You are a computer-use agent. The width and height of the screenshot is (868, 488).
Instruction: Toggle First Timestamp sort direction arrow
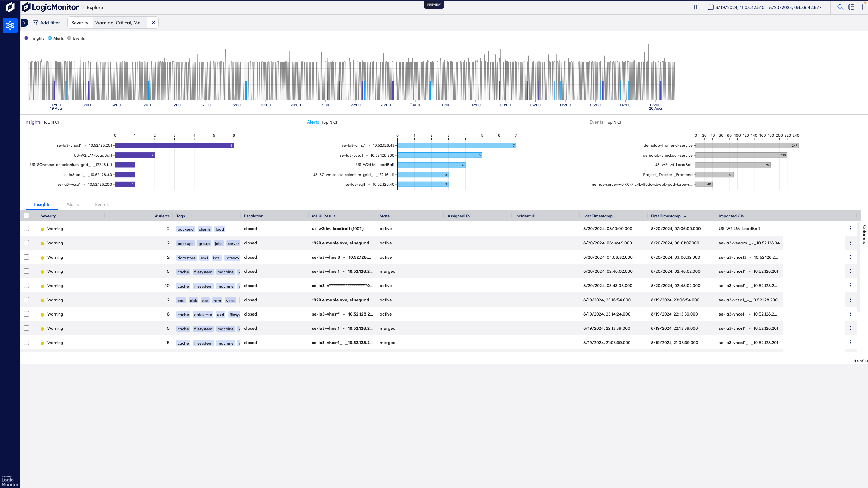coord(685,216)
